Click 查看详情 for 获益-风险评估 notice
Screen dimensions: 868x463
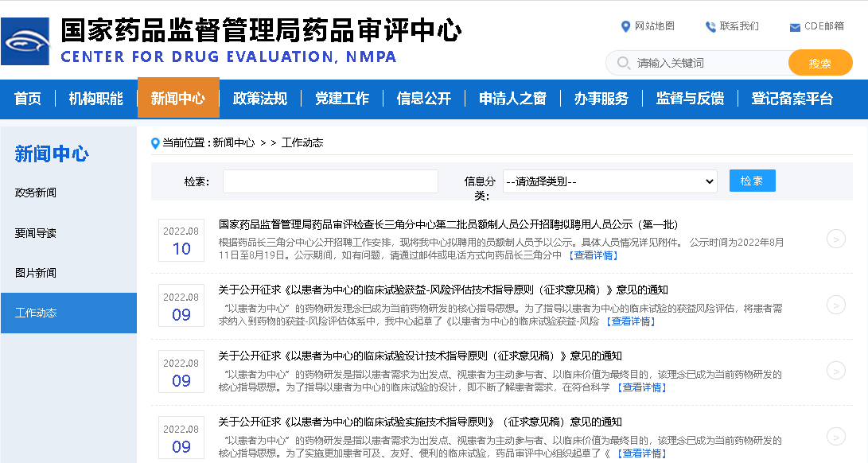click(631, 321)
